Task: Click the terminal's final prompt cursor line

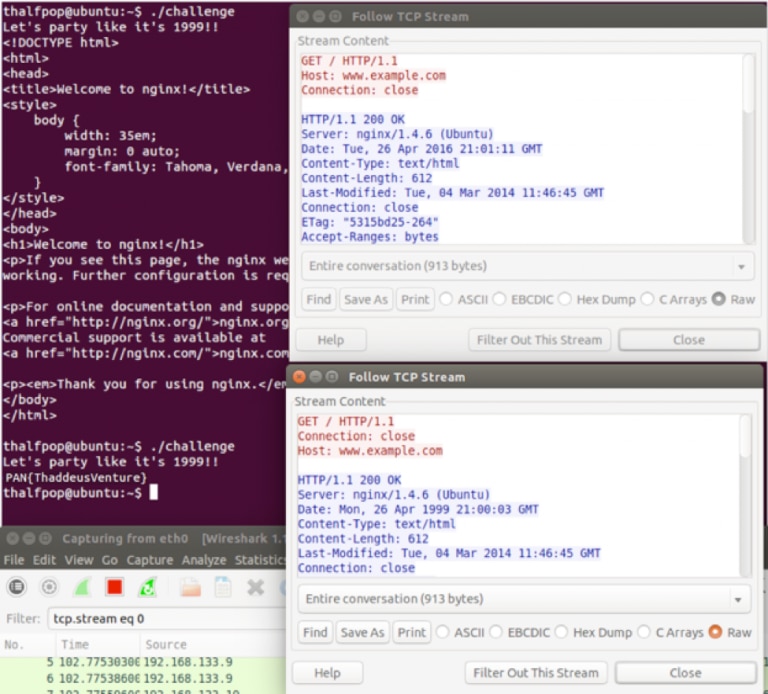Action: [80, 492]
